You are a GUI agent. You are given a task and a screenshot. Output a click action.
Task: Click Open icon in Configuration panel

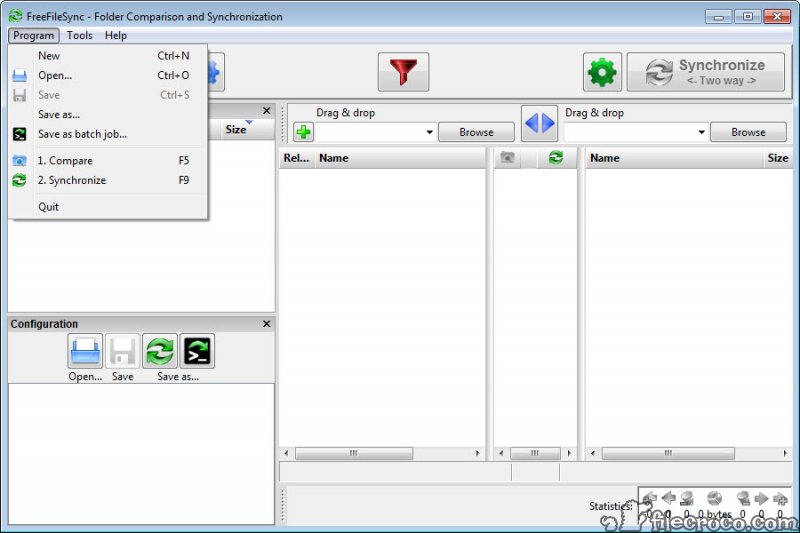(x=85, y=351)
